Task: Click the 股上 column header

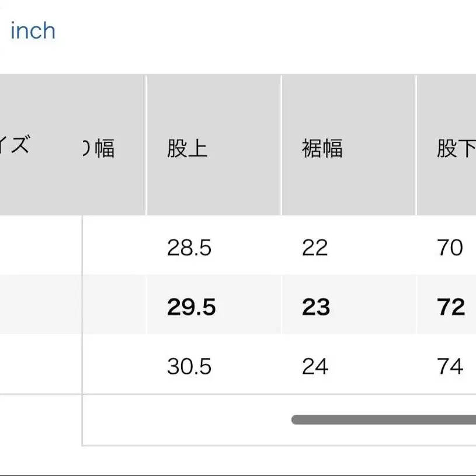Action: [187, 148]
